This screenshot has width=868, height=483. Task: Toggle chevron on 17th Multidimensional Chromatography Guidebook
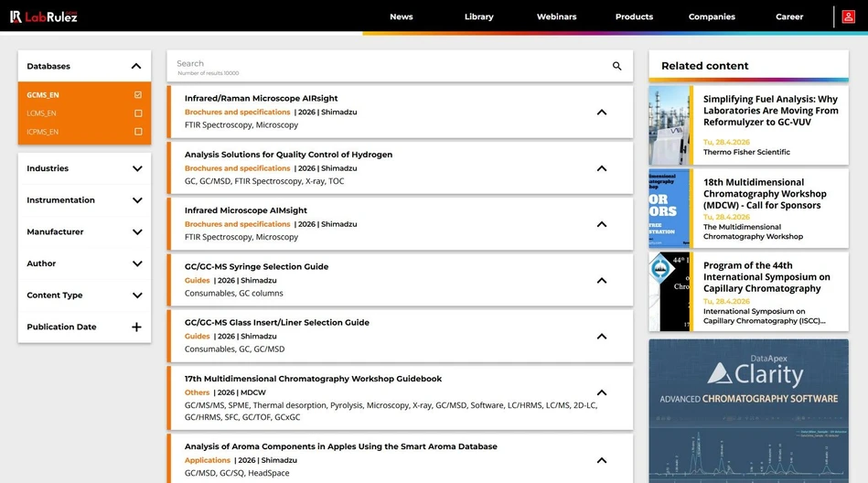[601, 392]
